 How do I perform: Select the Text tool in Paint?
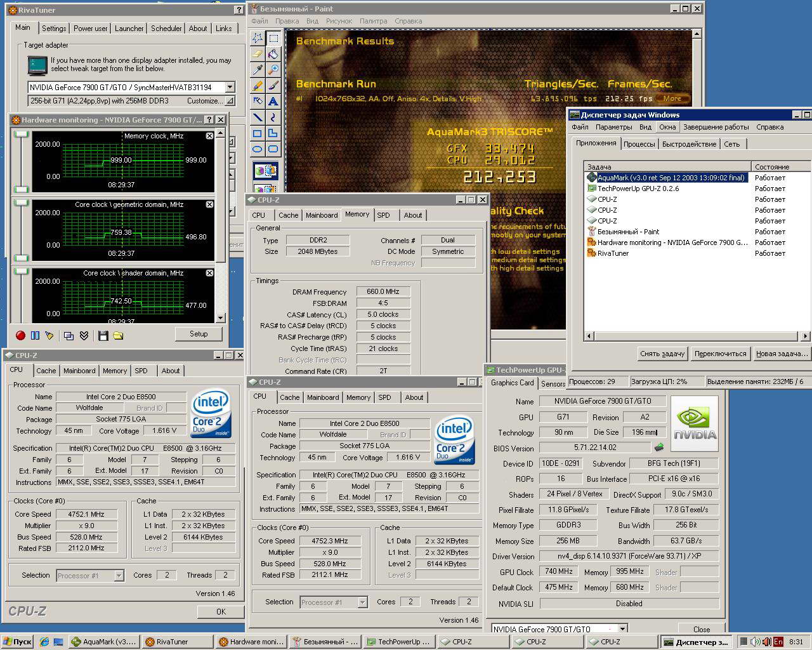[273, 102]
